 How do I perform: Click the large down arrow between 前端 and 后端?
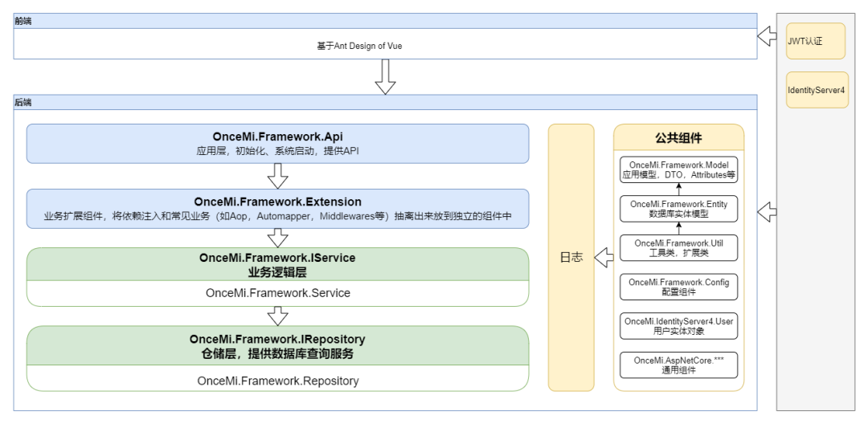pyautogui.click(x=386, y=76)
